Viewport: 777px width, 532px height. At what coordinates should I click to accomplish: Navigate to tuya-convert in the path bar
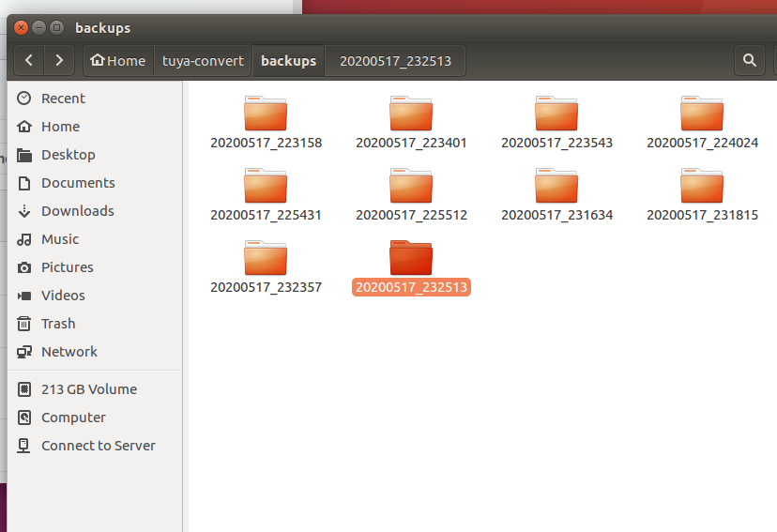pos(203,60)
